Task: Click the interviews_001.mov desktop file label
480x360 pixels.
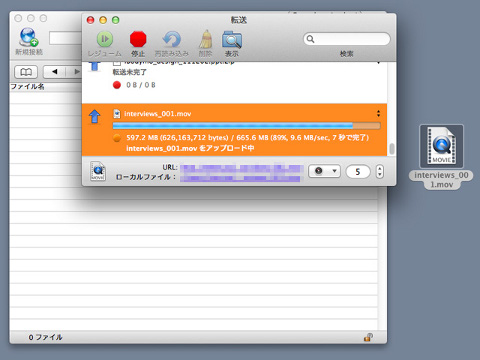Action: point(441,180)
